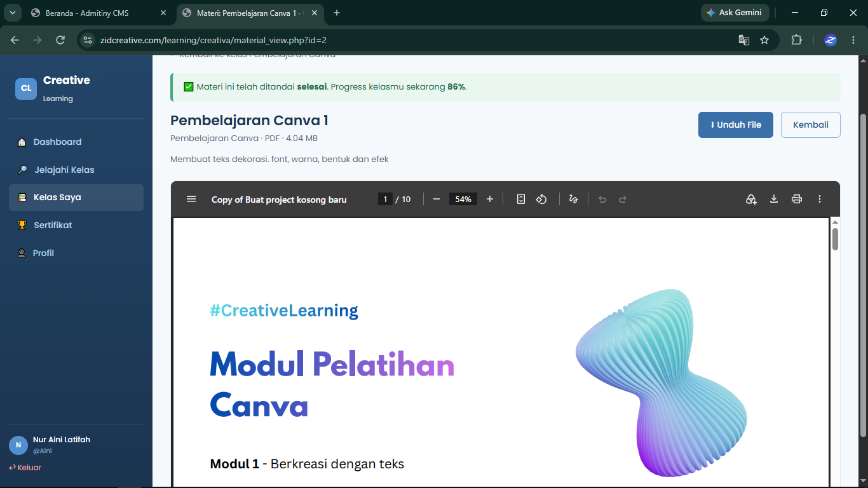Click the fit to page icon

pos(521,199)
